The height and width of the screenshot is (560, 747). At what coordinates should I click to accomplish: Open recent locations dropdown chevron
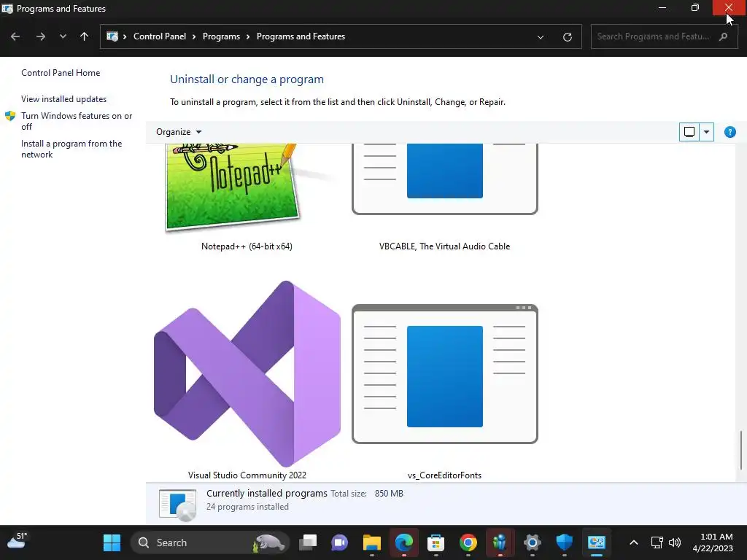click(x=63, y=36)
